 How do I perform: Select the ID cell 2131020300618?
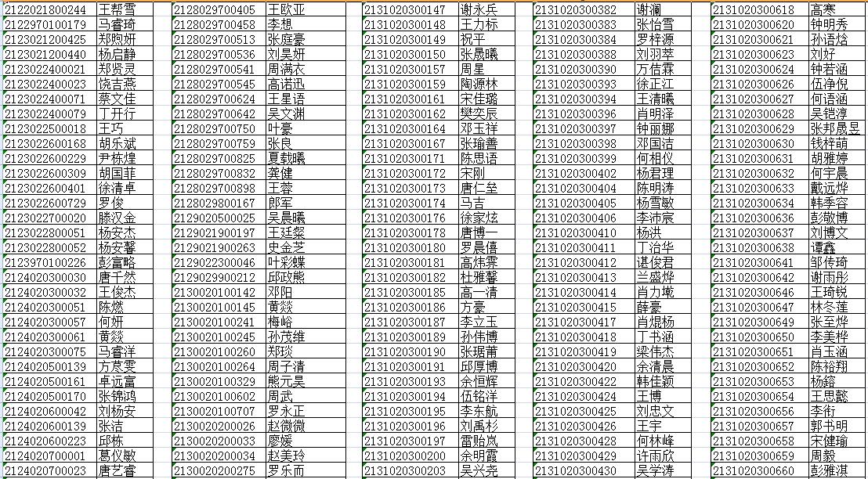759,9
